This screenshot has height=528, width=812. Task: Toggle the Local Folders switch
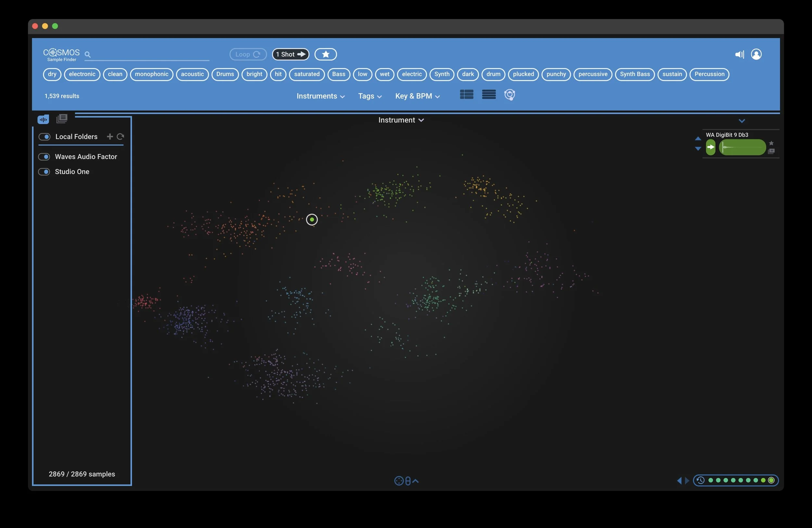44,137
